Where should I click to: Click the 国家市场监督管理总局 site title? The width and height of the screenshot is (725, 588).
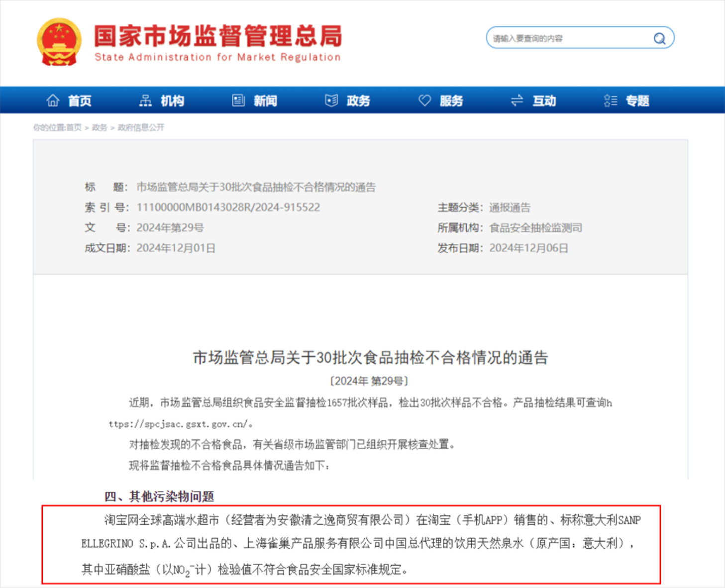[218, 36]
